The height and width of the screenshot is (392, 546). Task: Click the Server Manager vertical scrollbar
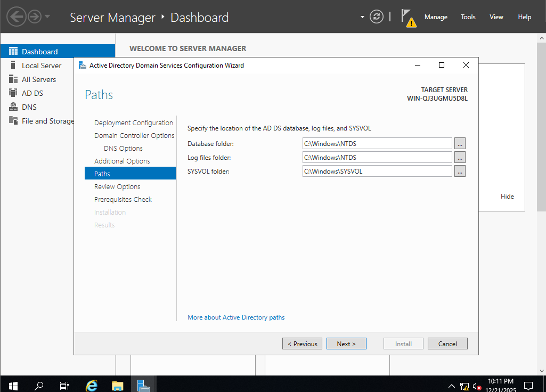coord(542,127)
